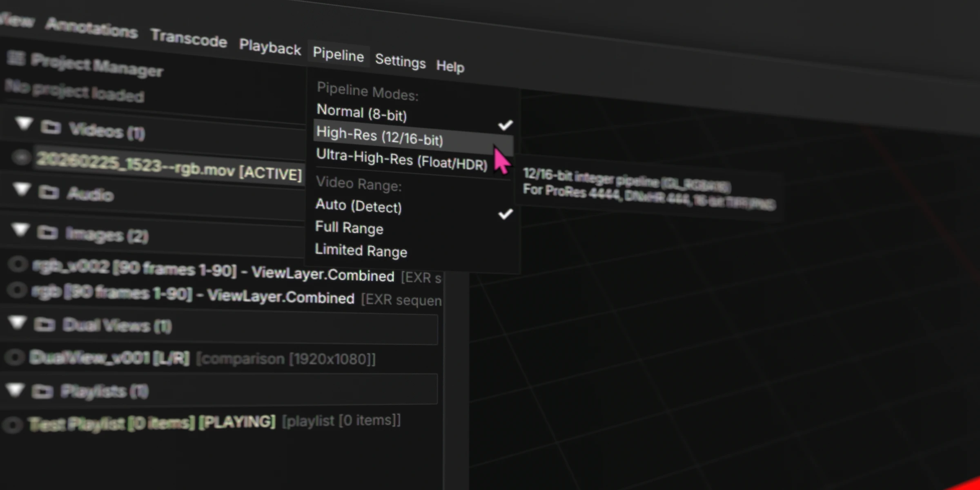Image resolution: width=980 pixels, height=490 pixels.
Task: Toggle circle beside rgb_v002 EXR sequence
Action: point(17,264)
